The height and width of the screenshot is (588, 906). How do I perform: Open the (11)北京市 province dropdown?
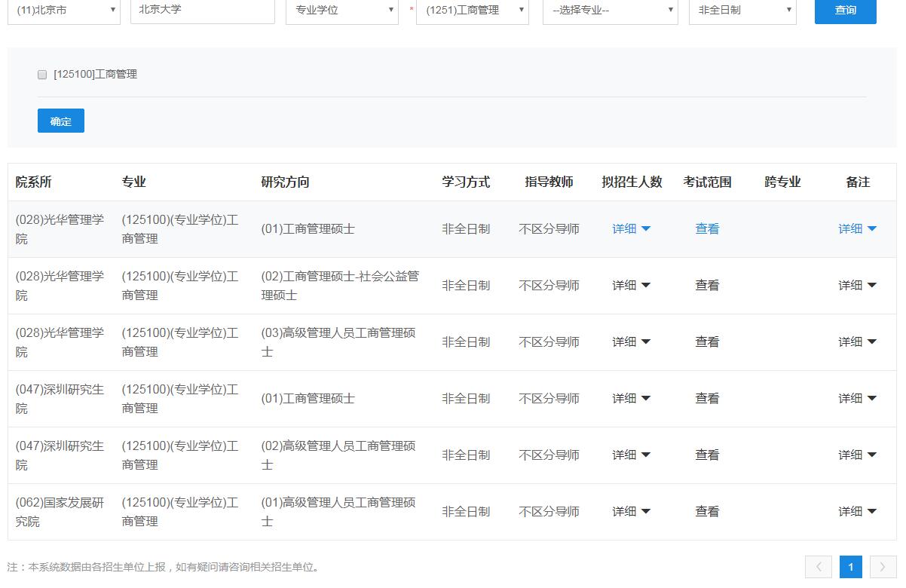pyautogui.click(x=64, y=11)
